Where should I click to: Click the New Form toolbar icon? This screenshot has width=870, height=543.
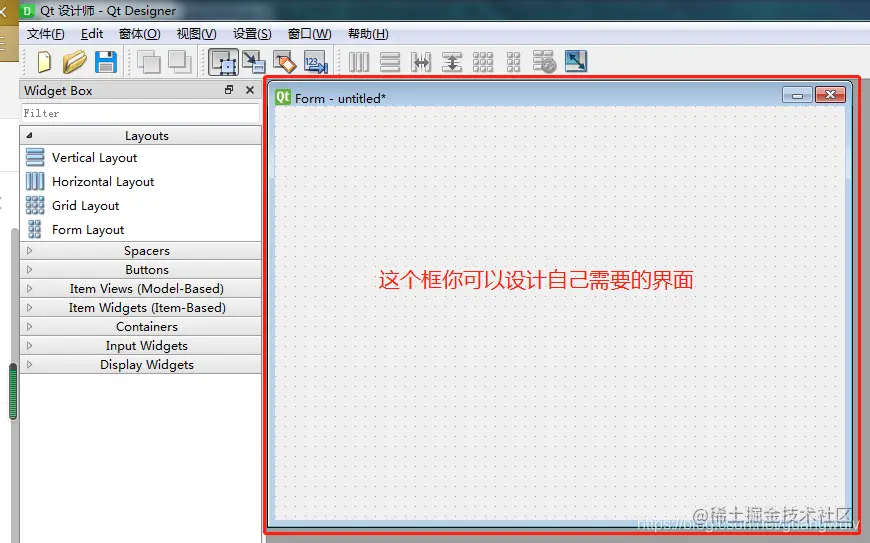click(44, 62)
